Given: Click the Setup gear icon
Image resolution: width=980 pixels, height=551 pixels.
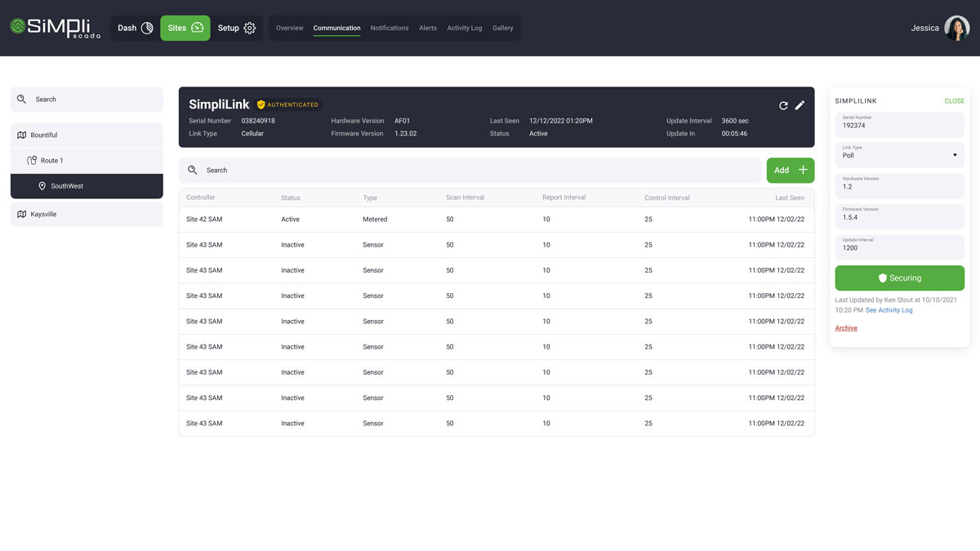Looking at the screenshot, I should point(250,28).
